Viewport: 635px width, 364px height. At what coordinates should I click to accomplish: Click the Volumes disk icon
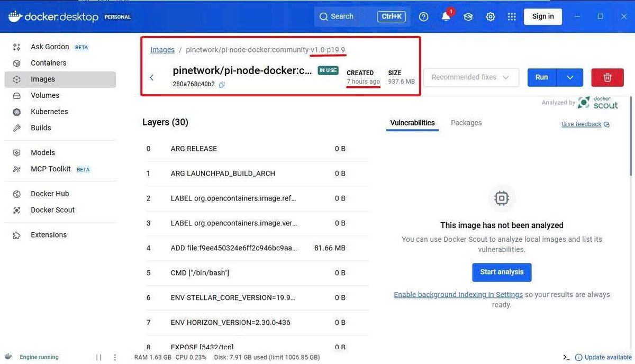pyautogui.click(x=17, y=96)
